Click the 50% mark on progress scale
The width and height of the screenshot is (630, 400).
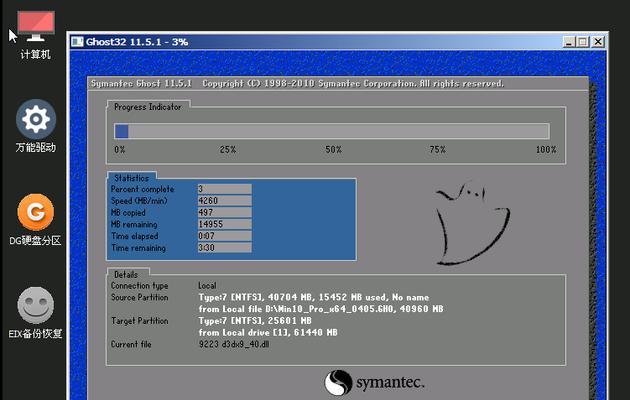[333, 150]
